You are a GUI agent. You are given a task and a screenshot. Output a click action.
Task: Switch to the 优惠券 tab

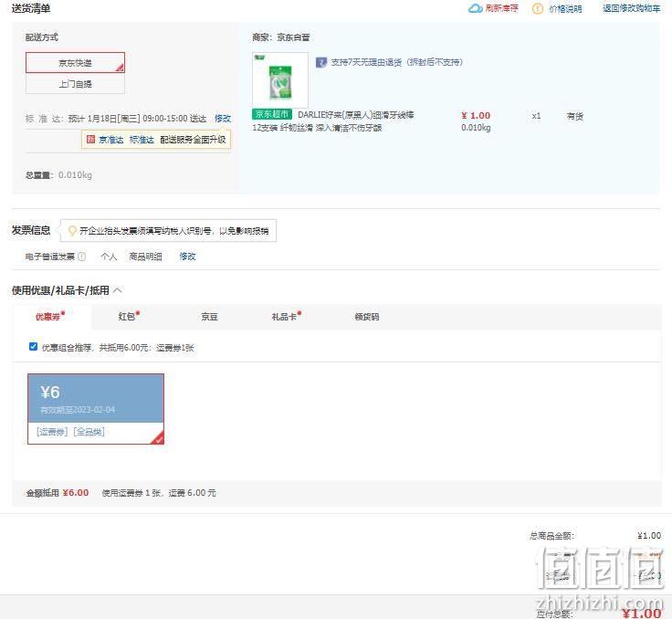coord(50,317)
